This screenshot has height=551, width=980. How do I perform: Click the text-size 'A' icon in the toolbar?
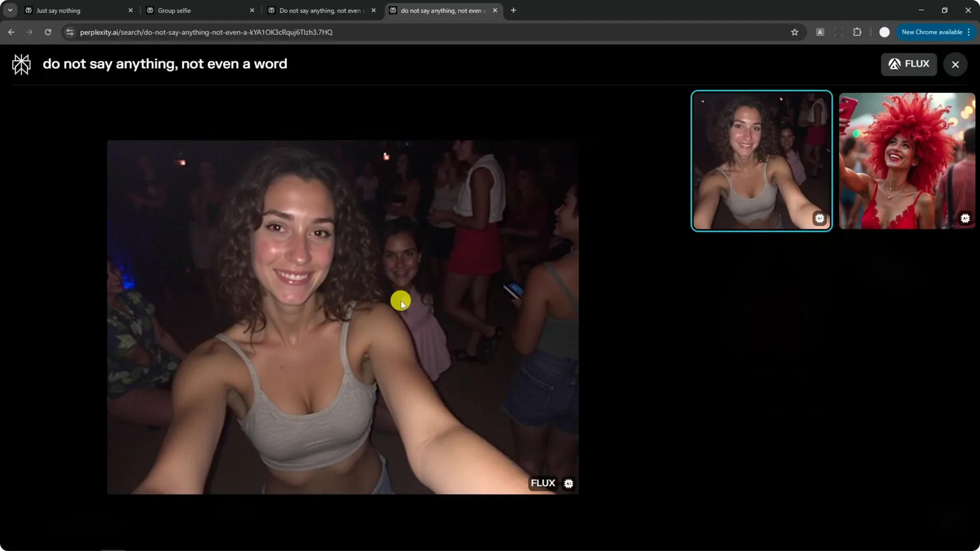pos(820,32)
